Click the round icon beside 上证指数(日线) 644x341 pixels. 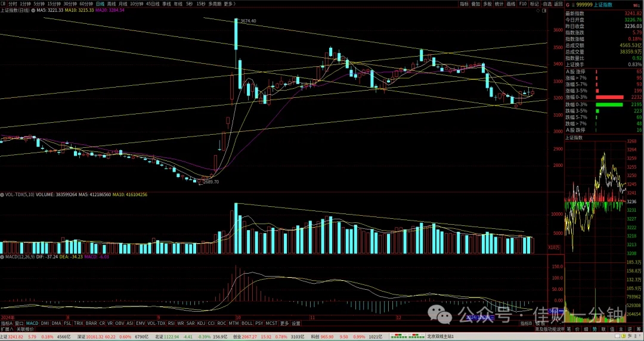tap(32, 10)
